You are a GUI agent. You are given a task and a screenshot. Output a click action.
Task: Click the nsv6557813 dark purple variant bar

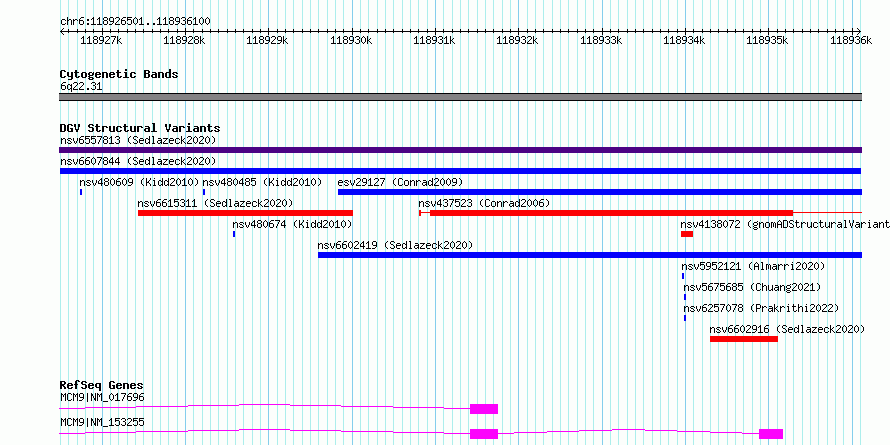point(460,150)
